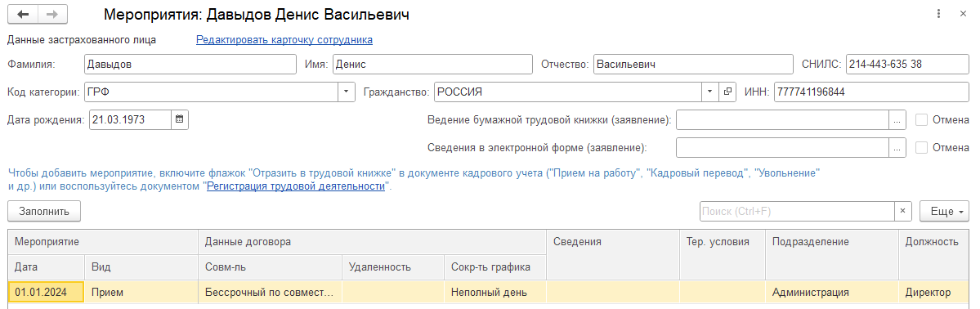Open the Редактировать карточку сотрудника link

point(284,39)
